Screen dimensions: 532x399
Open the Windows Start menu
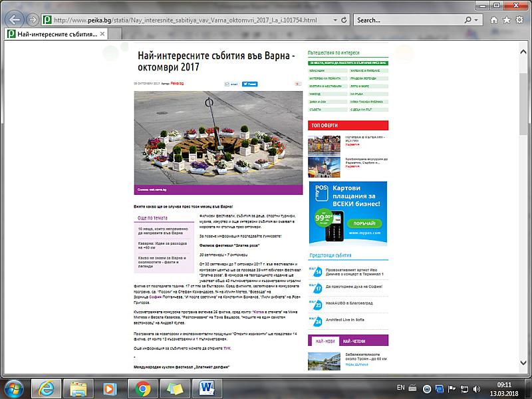pos(15,387)
